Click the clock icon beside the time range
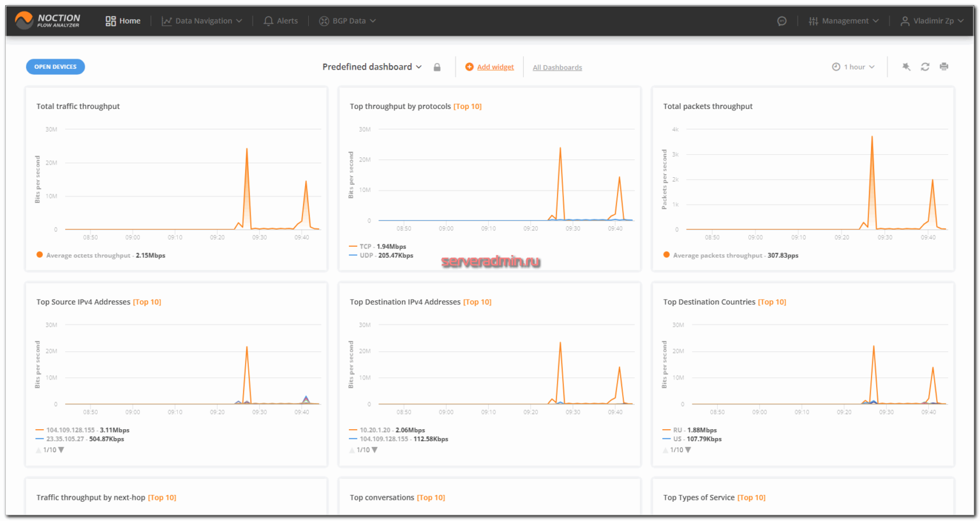Image resolution: width=980 pixels, height=521 pixels. point(836,66)
